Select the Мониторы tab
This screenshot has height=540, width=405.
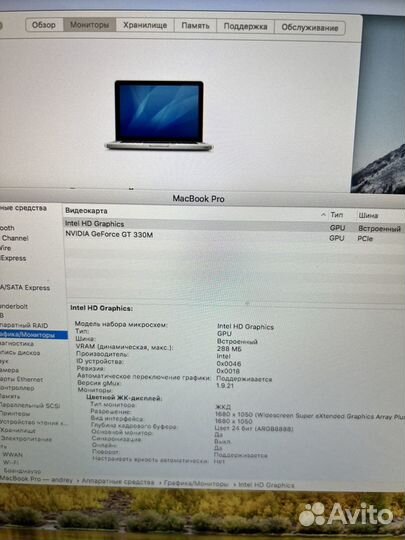click(90, 25)
